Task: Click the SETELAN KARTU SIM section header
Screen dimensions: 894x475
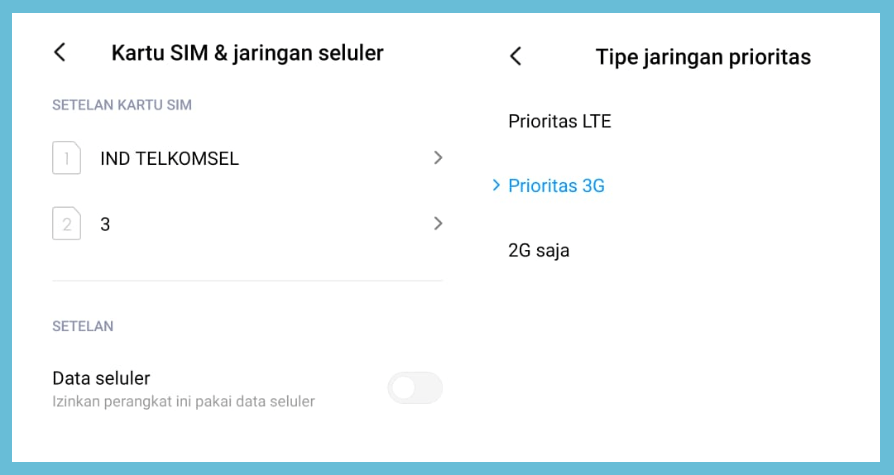Action: tap(121, 105)
